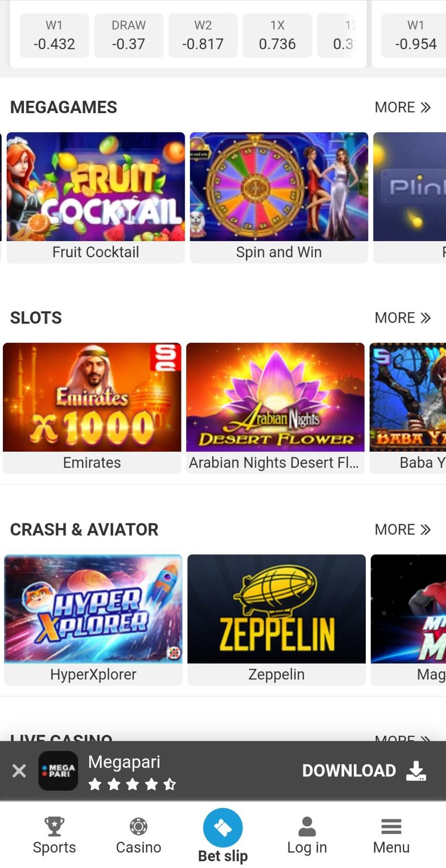Select the DRAW -0.37 odds
Viewport: 446px width, 868px height.
pos(128,36)
